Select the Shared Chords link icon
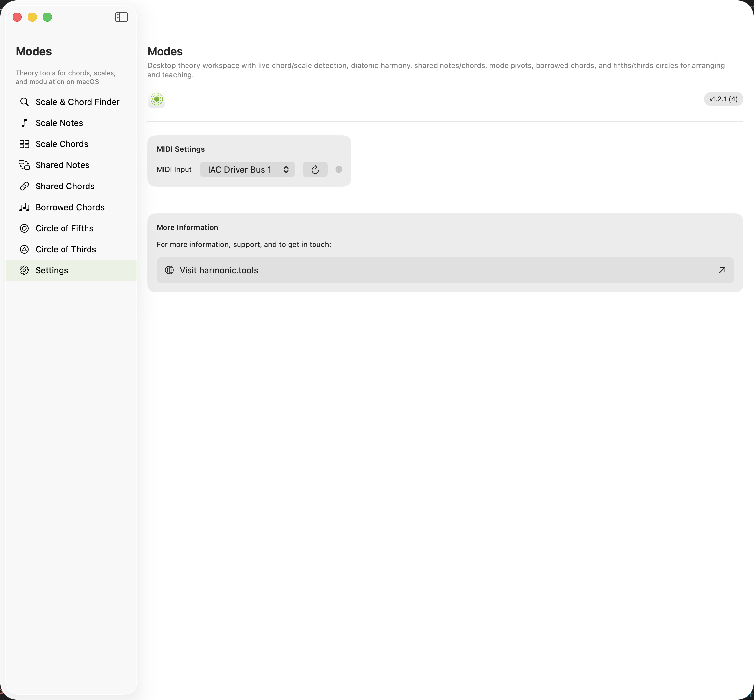Screen dimensions: 754x700 [24, 186]
